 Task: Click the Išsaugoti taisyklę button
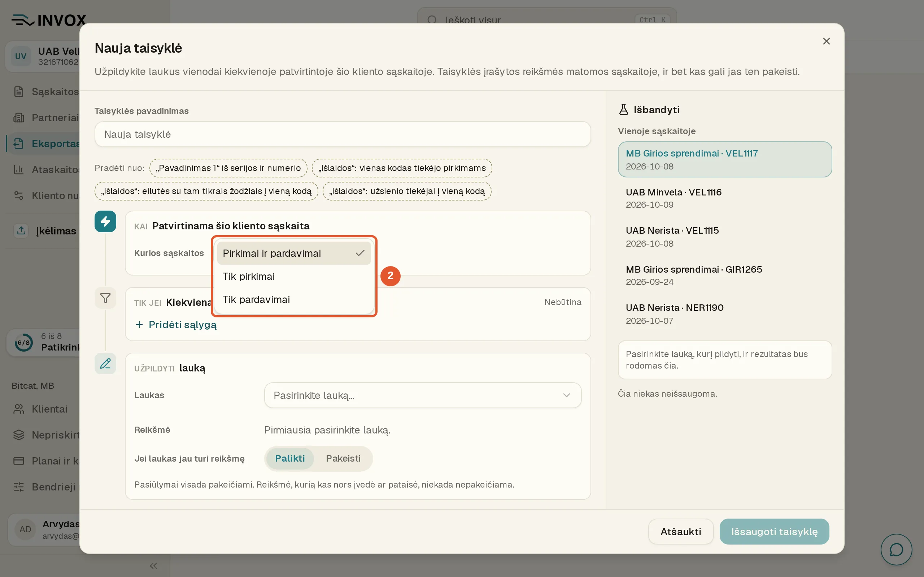pyautogui.click(x=774, y=532)
